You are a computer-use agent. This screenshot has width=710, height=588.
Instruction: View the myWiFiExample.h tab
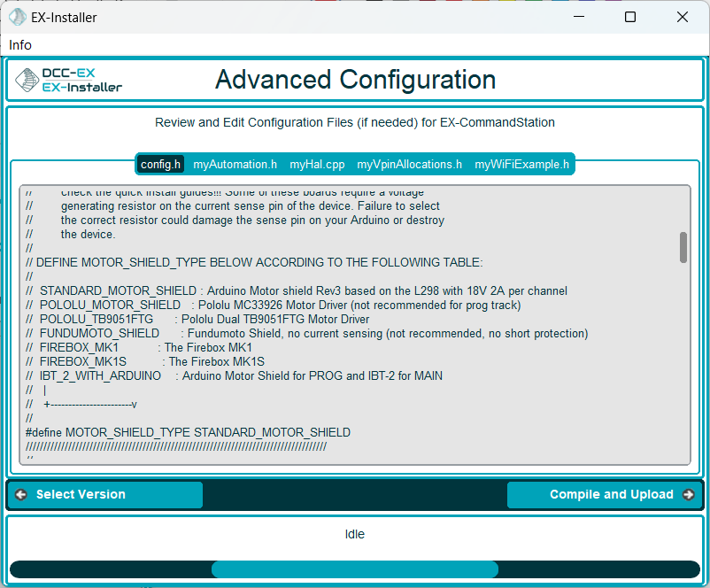click(x=521, y=164)
